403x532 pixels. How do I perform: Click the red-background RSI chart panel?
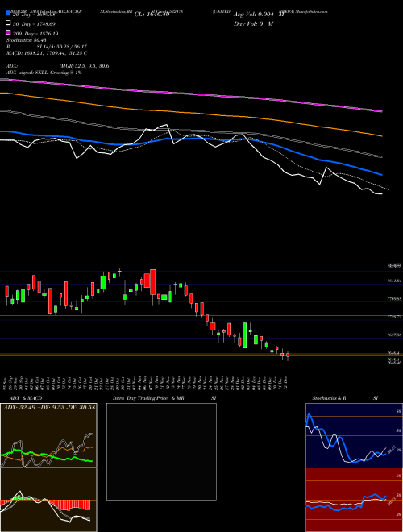coord(354,500)
